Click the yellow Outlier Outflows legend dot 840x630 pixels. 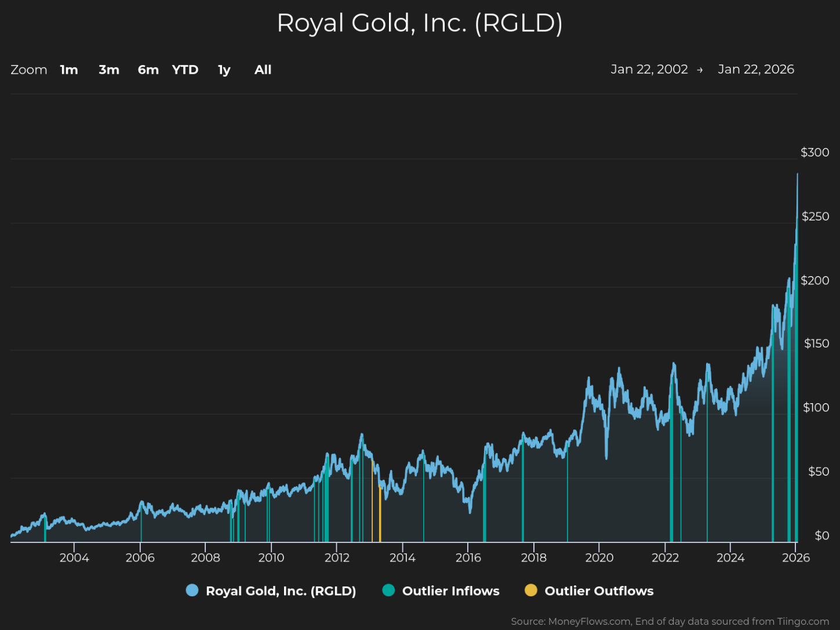coord(531,591)
